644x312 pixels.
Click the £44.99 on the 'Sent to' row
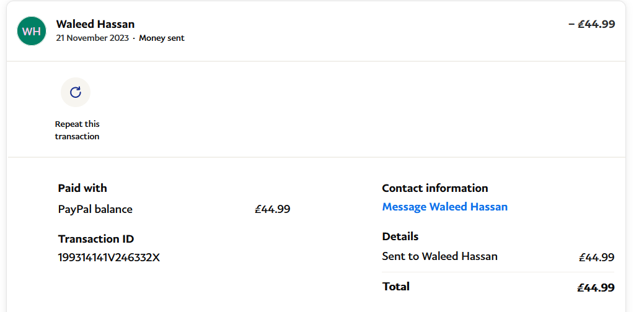click(x=596, y=257)
